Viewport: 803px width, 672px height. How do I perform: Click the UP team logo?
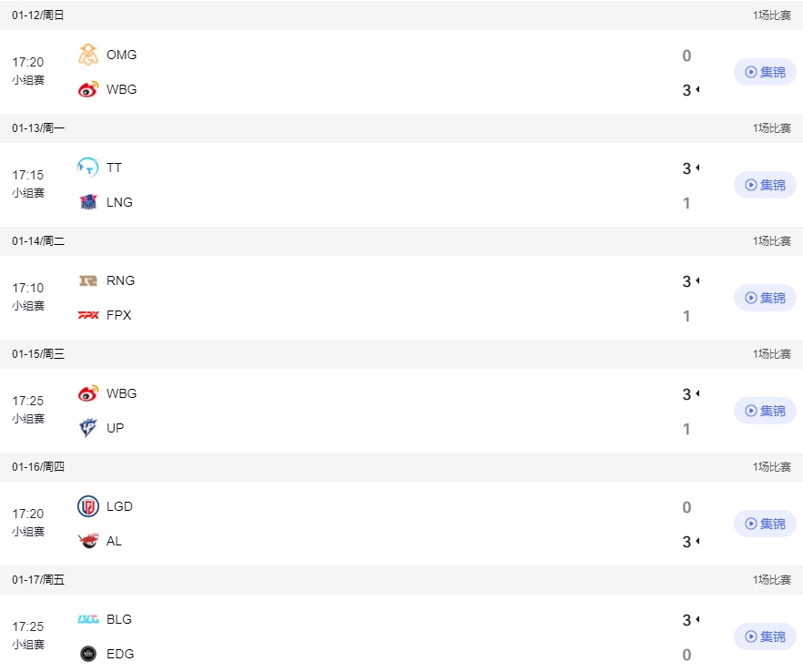tap(88, 428)
